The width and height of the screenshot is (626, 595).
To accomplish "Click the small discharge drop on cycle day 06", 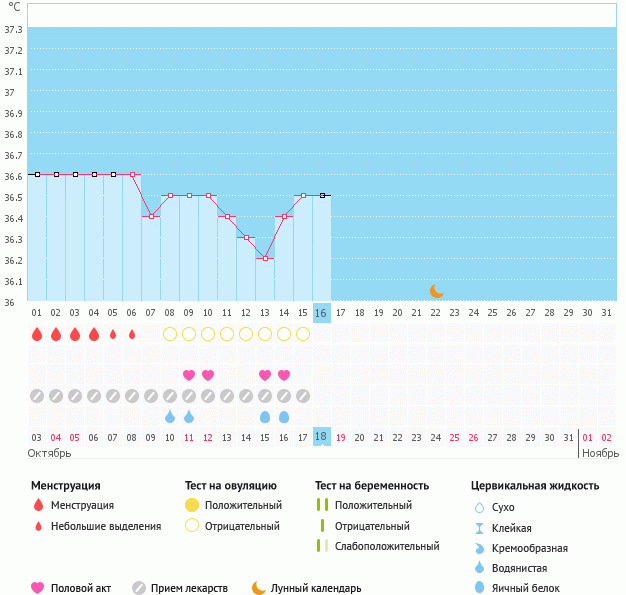I will [x=132, y=334].
